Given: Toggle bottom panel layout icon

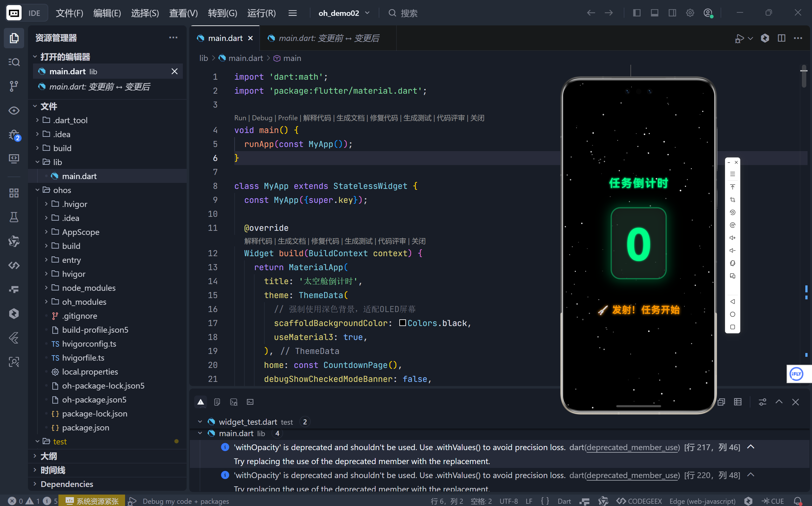Looking at the screenshot, I should pos(655,13).
